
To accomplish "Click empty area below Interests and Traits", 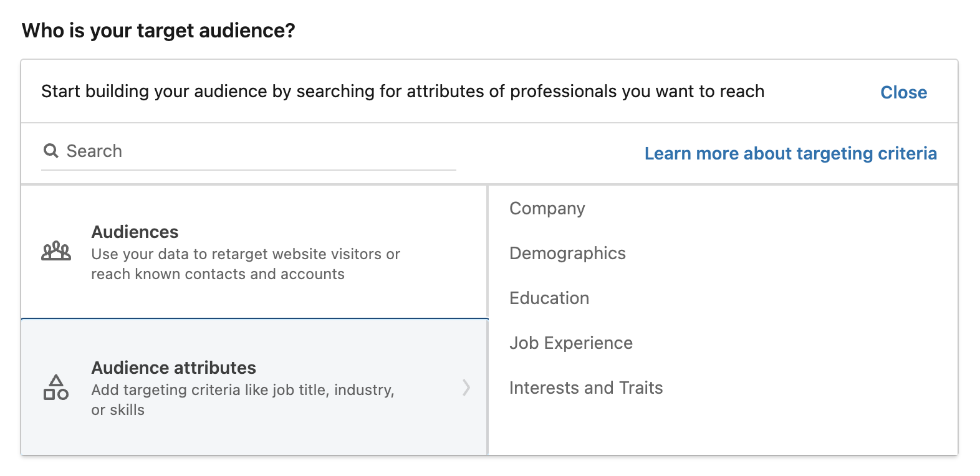I will [722, 429].
